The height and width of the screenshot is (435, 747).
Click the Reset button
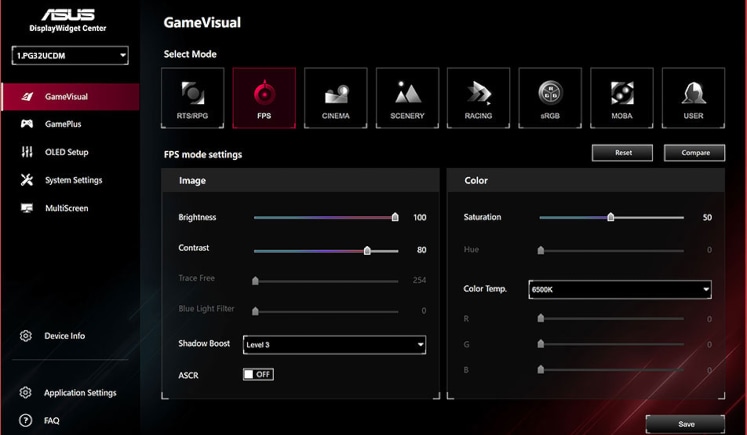pos(623,153)
